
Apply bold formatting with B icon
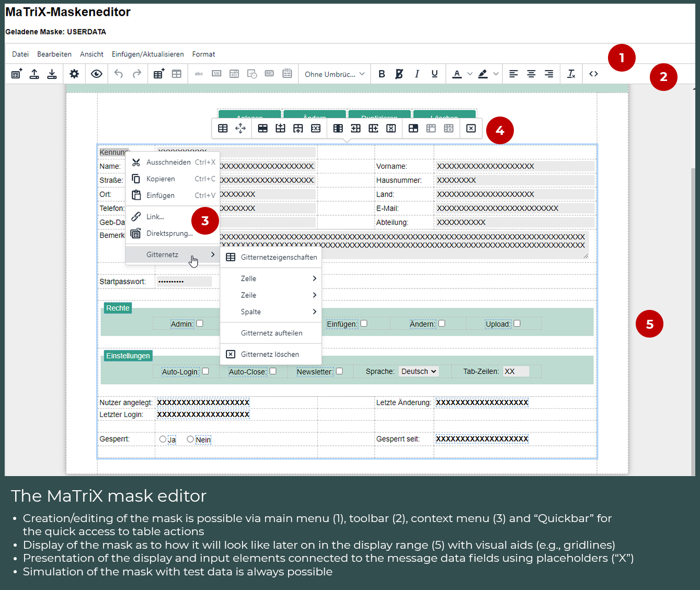pos(382,74)
